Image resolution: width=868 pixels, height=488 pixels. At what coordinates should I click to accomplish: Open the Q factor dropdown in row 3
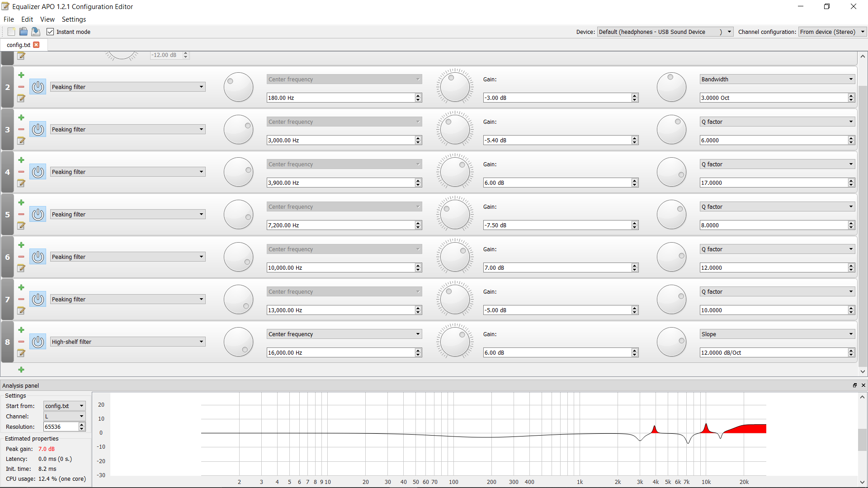coord(778,122)
